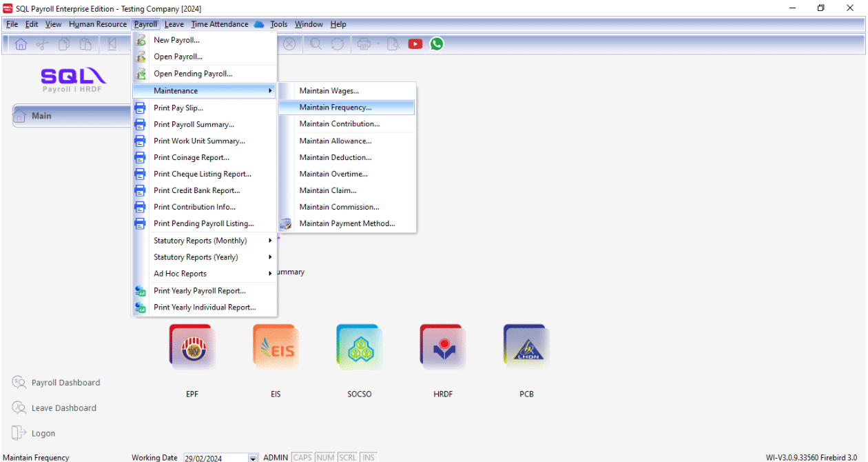Viewport: 868px width, 462px height.
Task: Click the Logon link
Action: 43,434
